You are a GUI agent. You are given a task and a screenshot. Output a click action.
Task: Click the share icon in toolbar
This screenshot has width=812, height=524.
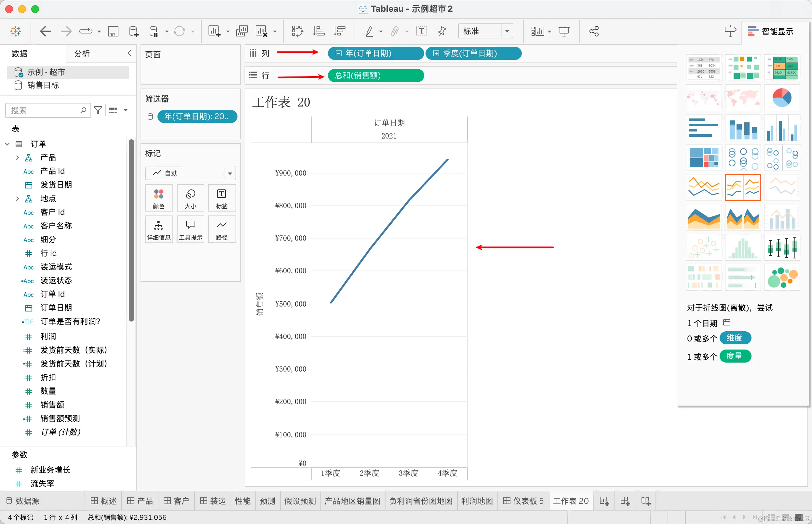click(594, 31)
